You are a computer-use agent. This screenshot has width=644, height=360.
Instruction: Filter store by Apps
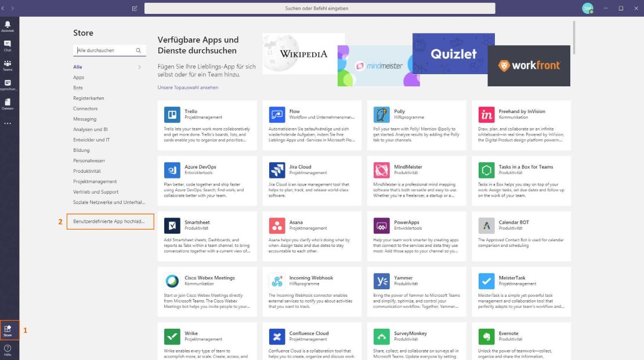pos(78,77)
